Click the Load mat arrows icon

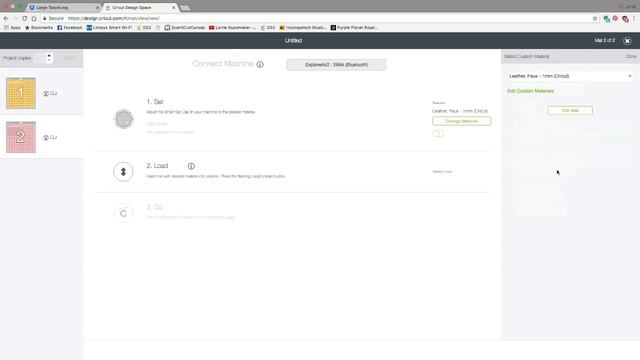click(x=123, y=172)
